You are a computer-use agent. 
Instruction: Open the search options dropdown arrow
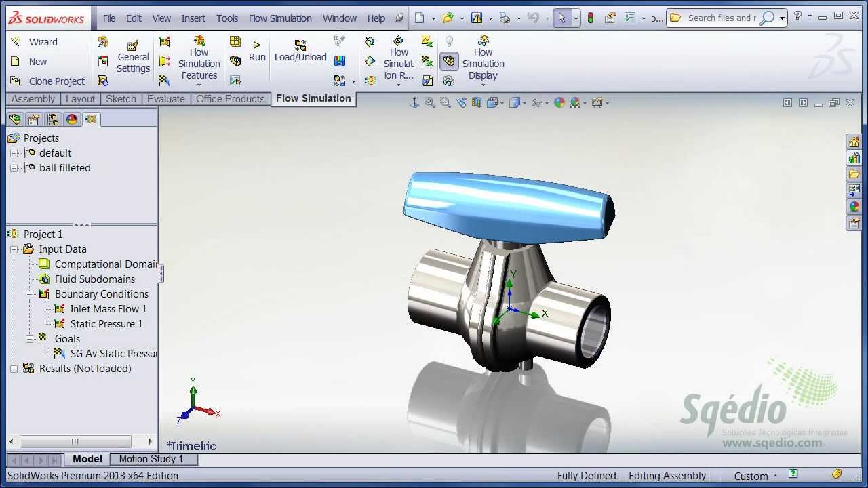(x=782, y=18)
